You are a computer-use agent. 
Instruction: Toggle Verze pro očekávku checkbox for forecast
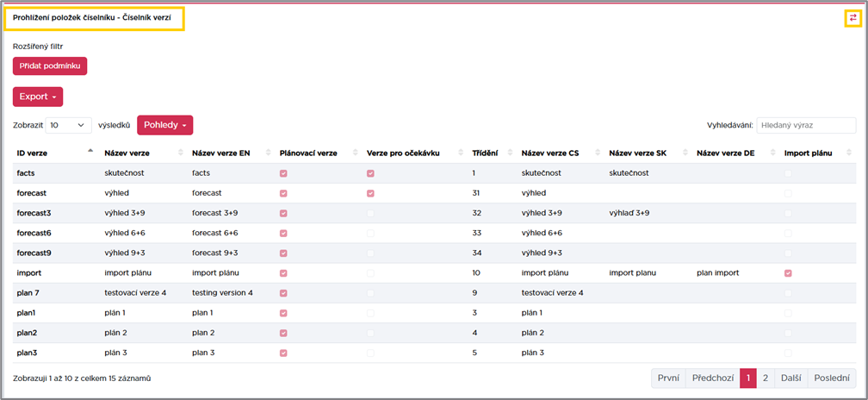(370, 193)
